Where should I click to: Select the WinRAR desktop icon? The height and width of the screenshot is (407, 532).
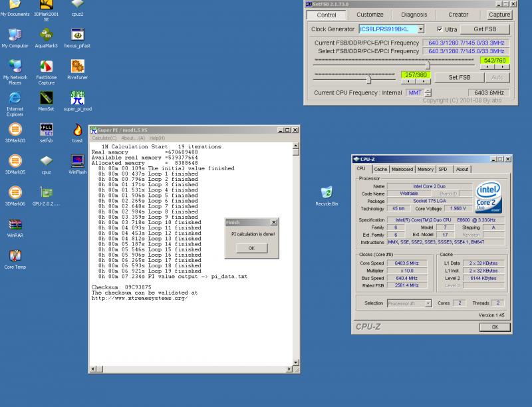coord(15,227)
